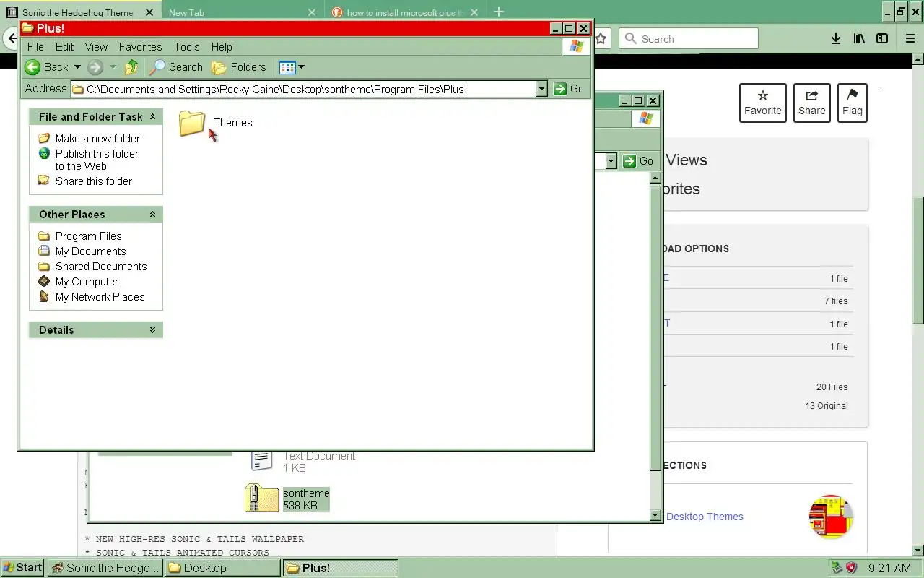Click the Make a new folder icon
The width and height of the screenshot is (924, 578).
44,138
